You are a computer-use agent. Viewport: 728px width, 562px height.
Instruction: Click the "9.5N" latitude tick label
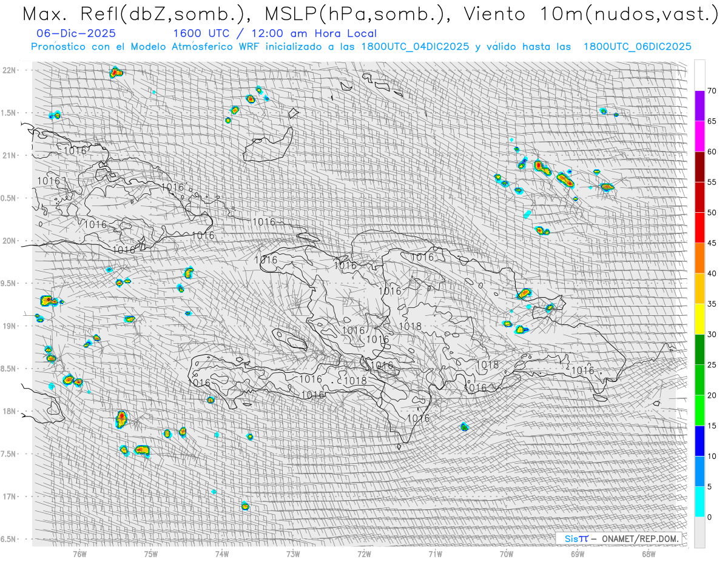[7, 283]
